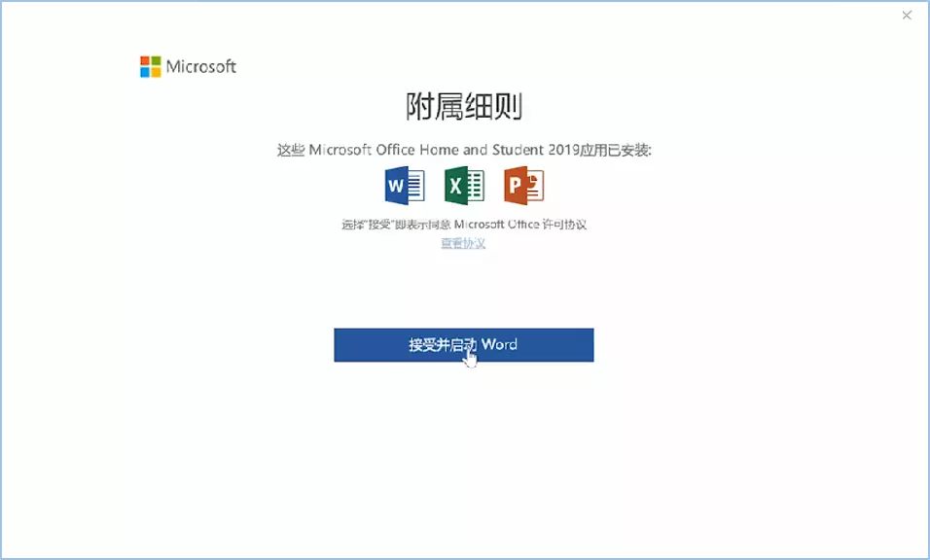Image resolution: width=930 pixels, height=560 pixels.
Task: Select the 附属细则 heading text
Action: [x=464, y=107]
